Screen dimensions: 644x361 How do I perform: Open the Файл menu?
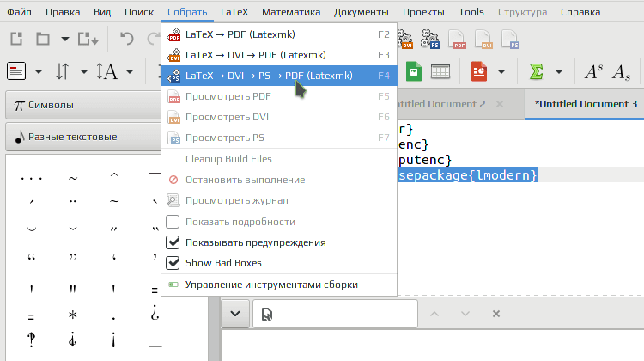(x=19, y=12)
